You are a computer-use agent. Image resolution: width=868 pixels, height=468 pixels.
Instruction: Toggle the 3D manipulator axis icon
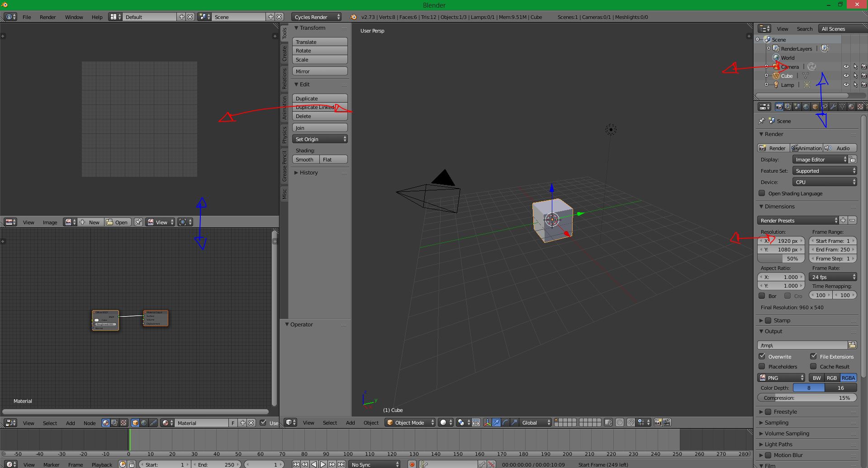tap(487, 422)
